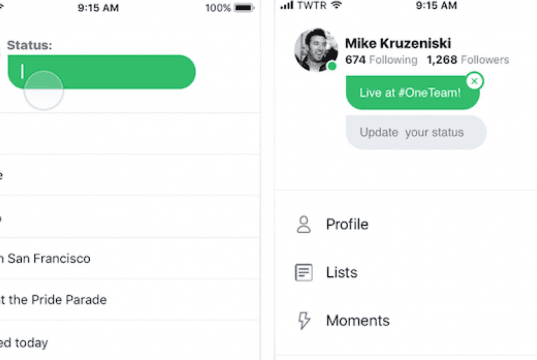Open Mike Kruzeniski's profile photo
This screenshot has height=360, width=537.
coord(316,50)
